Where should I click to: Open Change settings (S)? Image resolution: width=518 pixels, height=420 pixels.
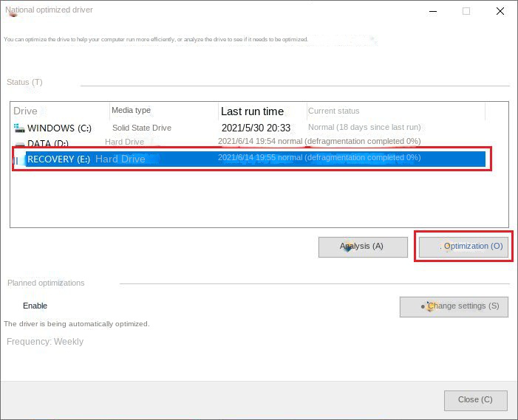pyautogui.click(x=454, y=307)
